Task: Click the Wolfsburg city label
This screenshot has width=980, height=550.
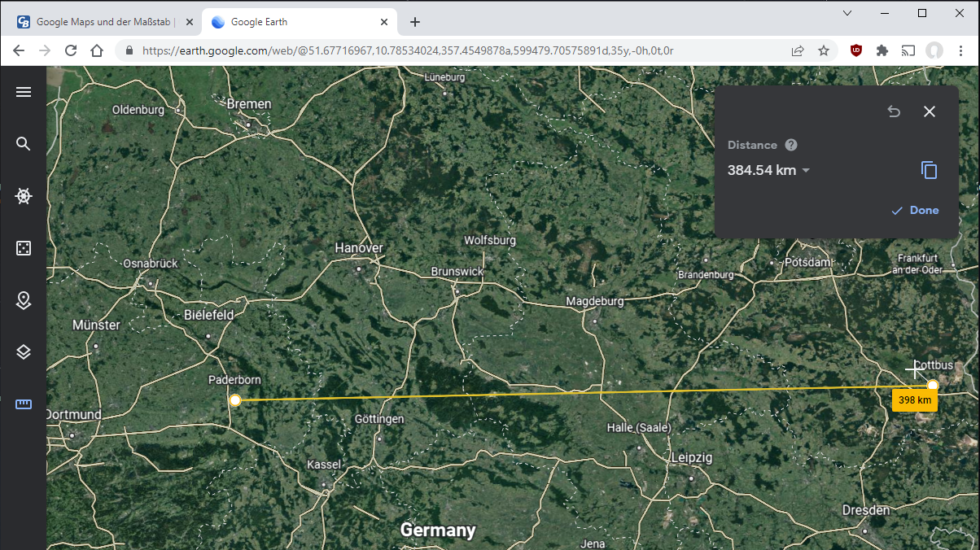Action: coord(490,241)
